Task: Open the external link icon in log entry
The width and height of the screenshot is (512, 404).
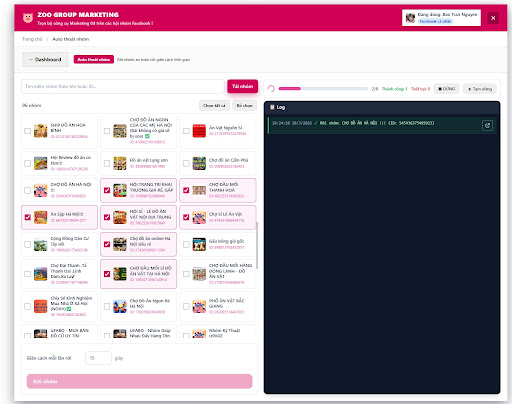Action: click(487, 126)
